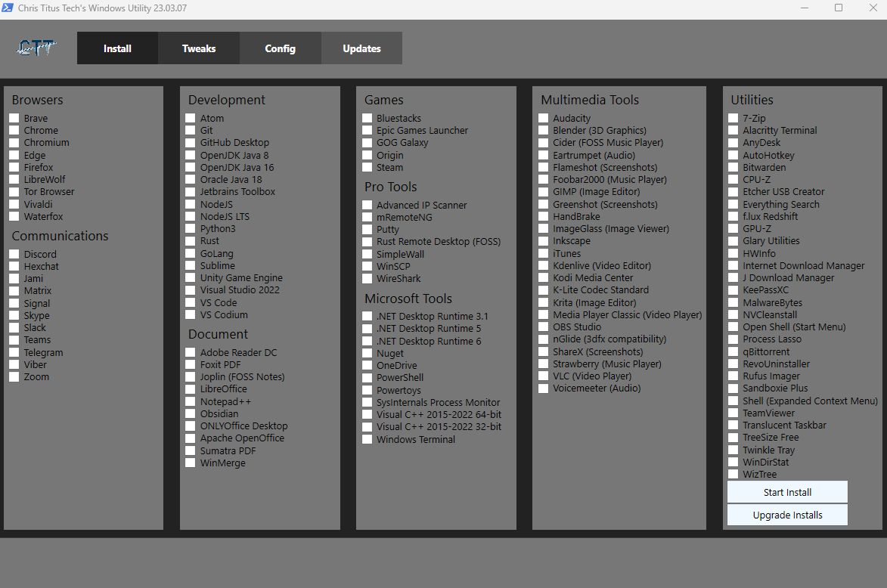Check the Notepad++ option

click(191, 402)
